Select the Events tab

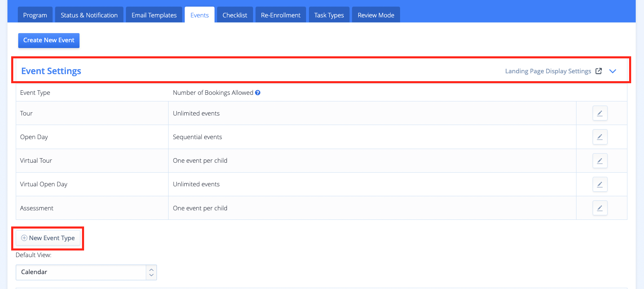coord(200,15)
